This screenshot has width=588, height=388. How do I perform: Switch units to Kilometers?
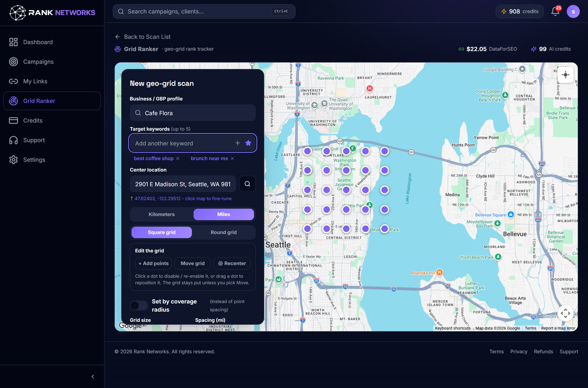coord(162,215)
